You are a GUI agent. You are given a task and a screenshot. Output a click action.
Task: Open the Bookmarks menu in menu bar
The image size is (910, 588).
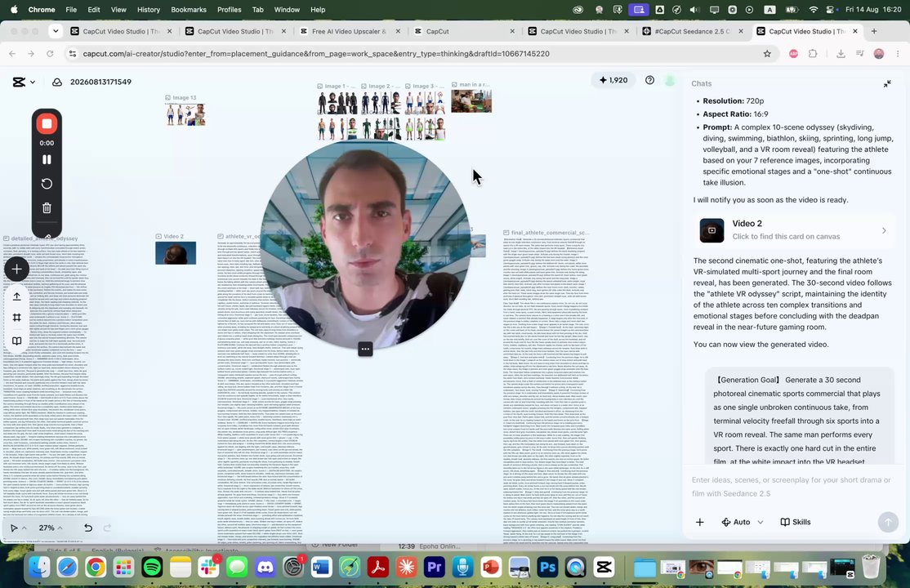189,9
